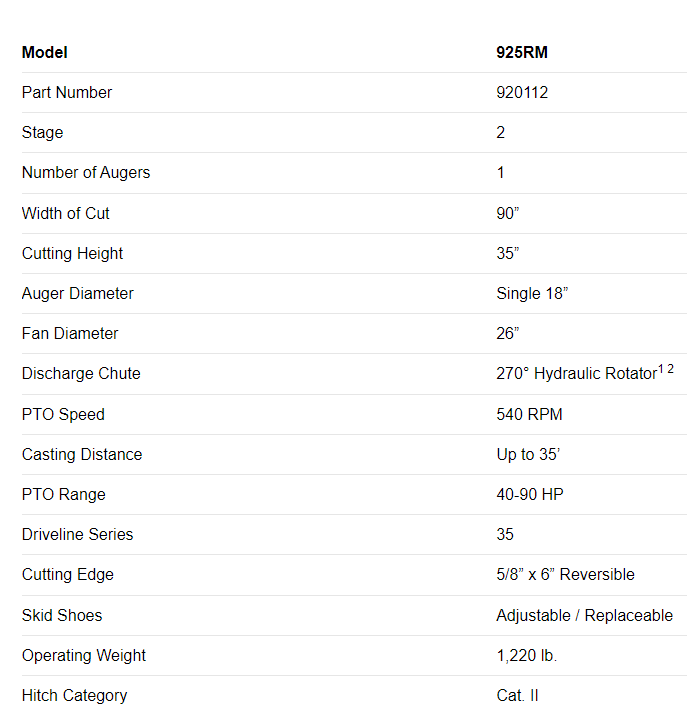
Task: Select the "Single 18”" auger diameter value
Action: (533, 294)
